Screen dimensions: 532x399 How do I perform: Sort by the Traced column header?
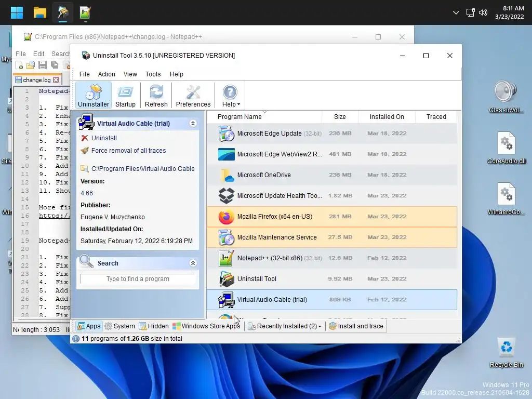tap(436, 117)
